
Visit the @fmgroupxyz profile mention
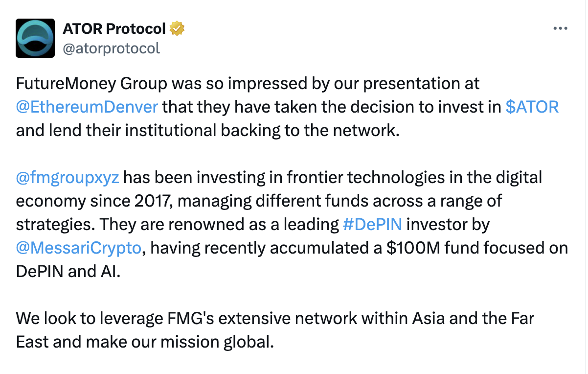[x=68, y=177]
